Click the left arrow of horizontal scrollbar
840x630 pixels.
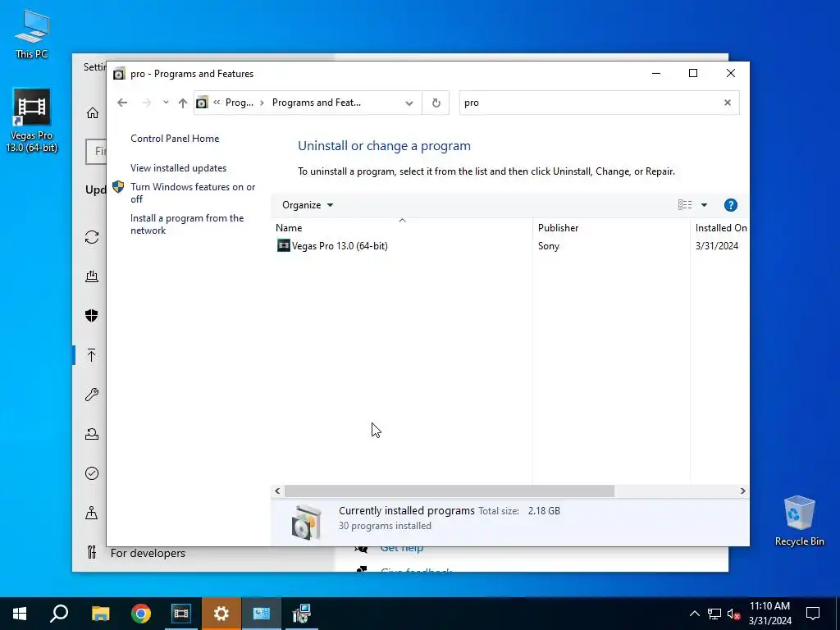[x=277, y=491]
